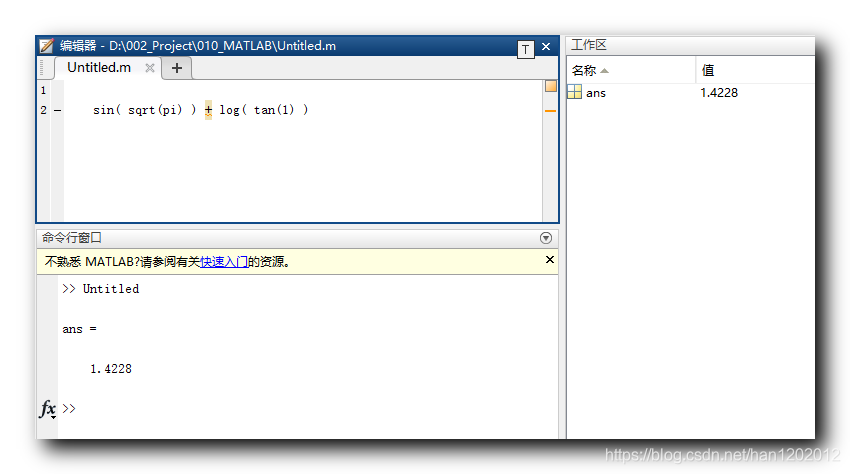Open the fx function browser
The image size is (850, 474).
[x=47, y=409]
